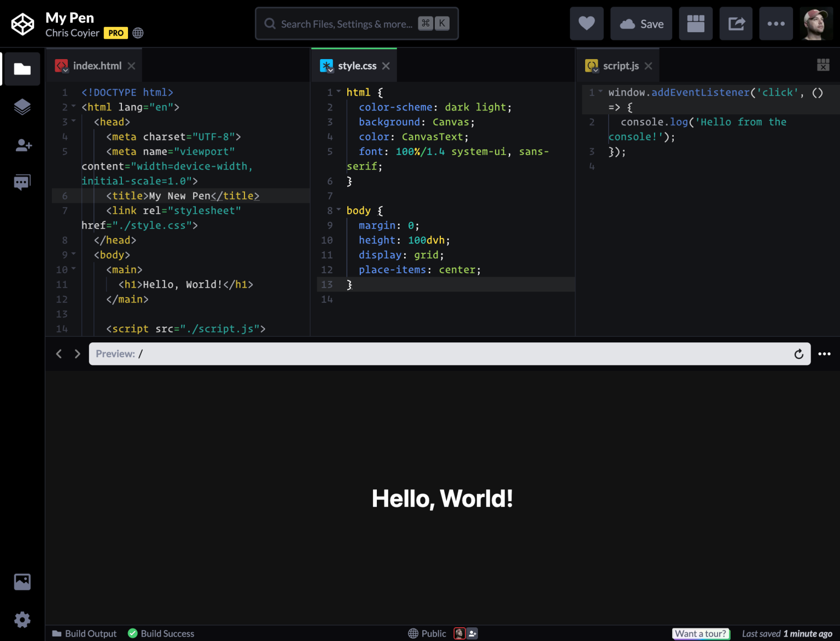The image size is (840, 641).
Task: Click the CodePen logo
Action: pos(22,24)
